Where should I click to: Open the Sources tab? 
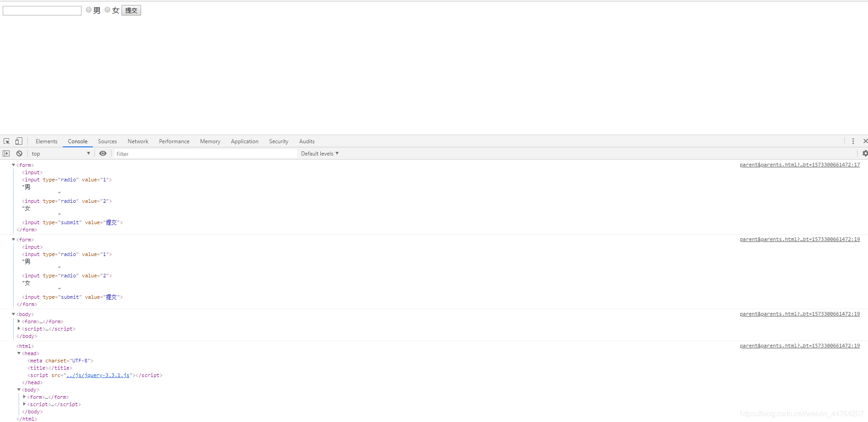pyautogui.click(x=107, y=141)
